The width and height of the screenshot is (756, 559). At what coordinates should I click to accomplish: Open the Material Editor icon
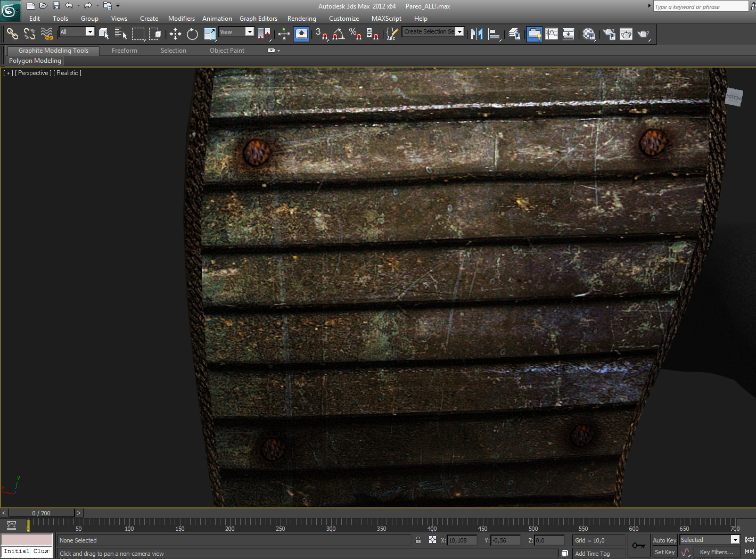[x=588, y=34]
